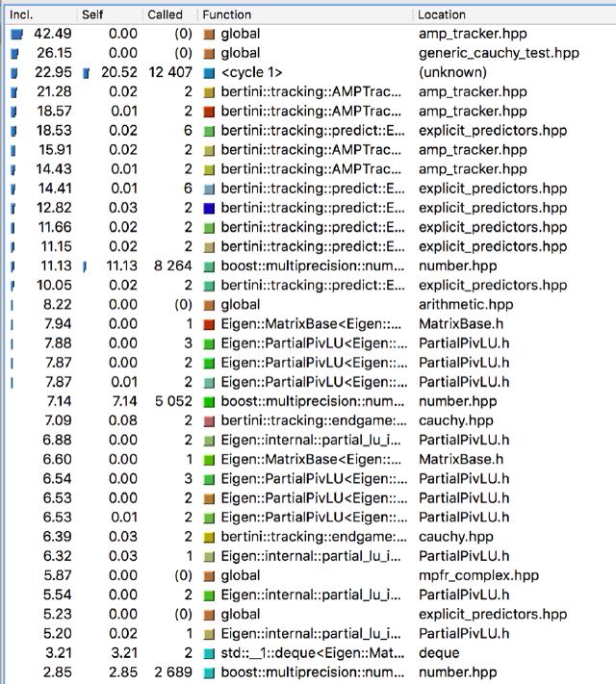
Task: Select the partial_lu_i row with inclusive 5.20
Action: point(310,633)
